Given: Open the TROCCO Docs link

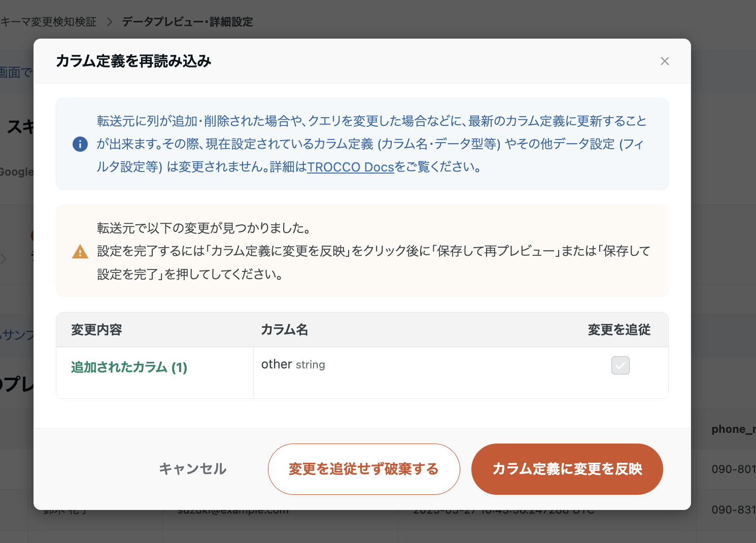Looking at the screenshot, I should (351, 167).
